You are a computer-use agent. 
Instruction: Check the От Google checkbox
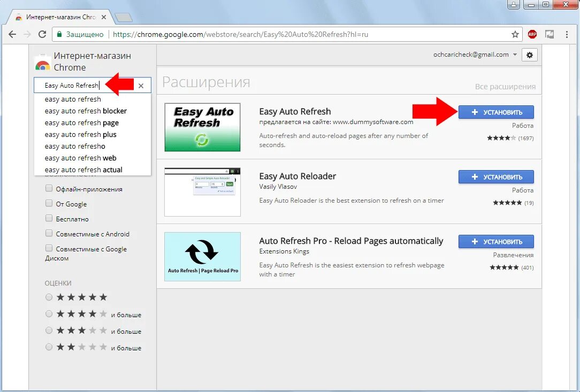click(x=49, y=203)
